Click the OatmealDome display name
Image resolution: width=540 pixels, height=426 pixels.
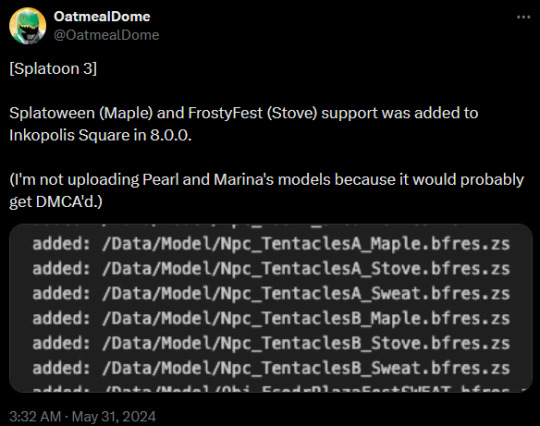coord(102,17)
